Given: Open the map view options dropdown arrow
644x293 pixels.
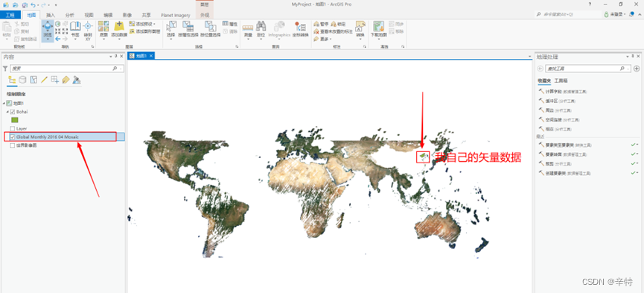Looking at the screenshot, I should pos(530,56).
